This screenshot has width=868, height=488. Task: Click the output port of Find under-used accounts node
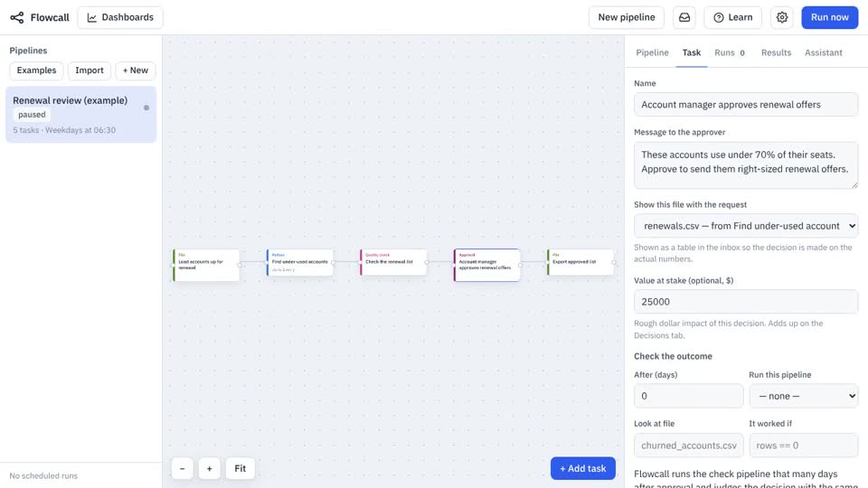point(334,262)
